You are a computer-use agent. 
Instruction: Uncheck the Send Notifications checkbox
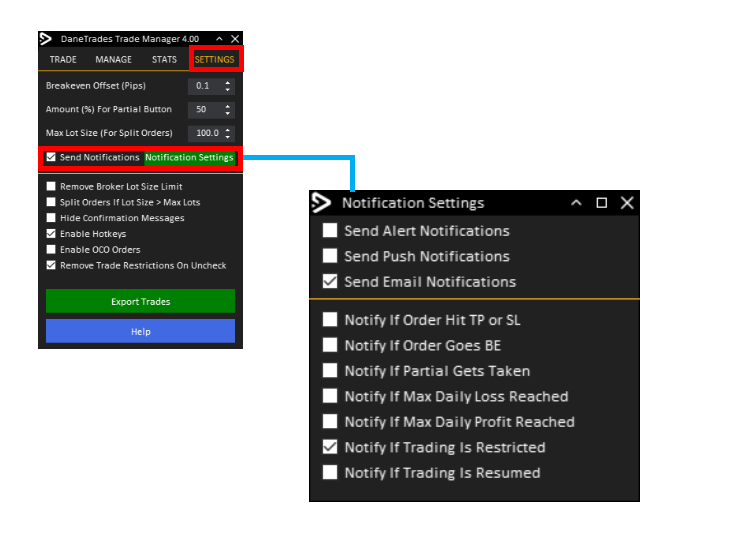pos(51,157)
